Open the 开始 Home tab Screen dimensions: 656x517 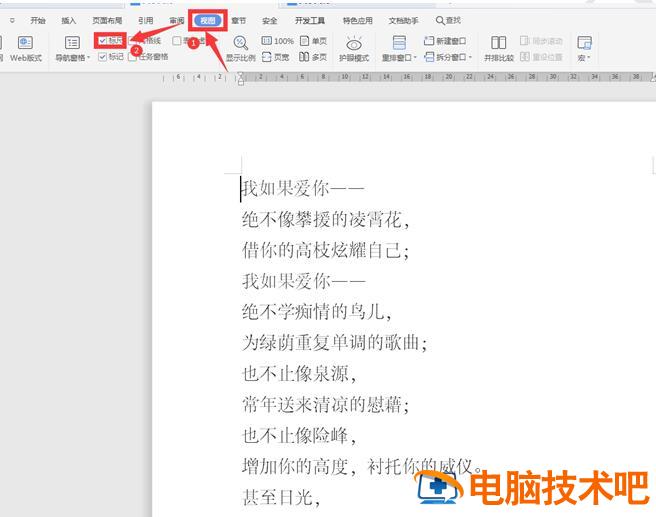click(x=38, y=20)
